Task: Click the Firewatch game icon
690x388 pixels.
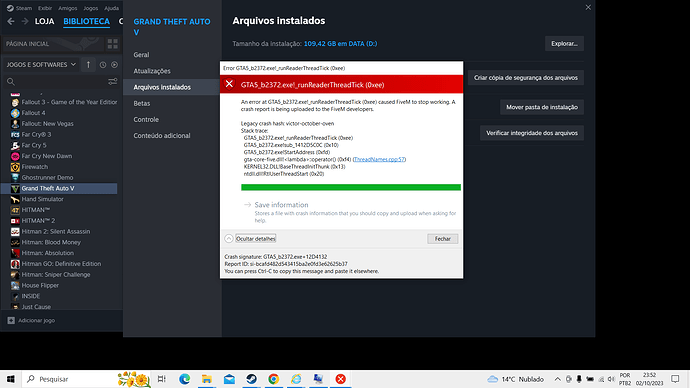Action: point(15,167)
